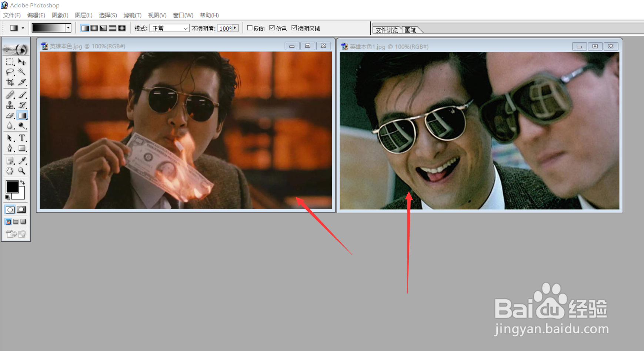Uncheck the 仿色 (Dither) checkbox
The height and width of the screenshot is (351, 644).
272,28
